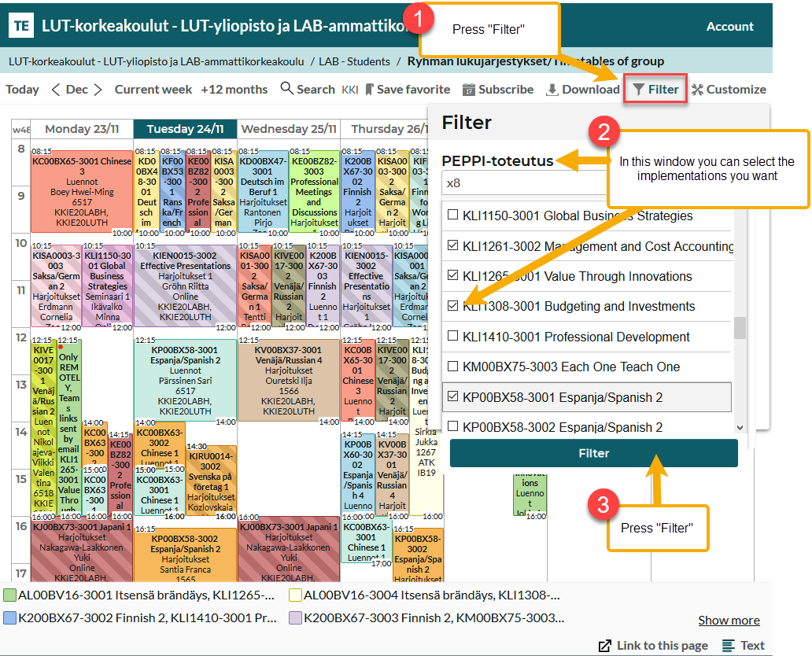Click the TE logo icon
812x656 pixels.
[x=21, y=26]
